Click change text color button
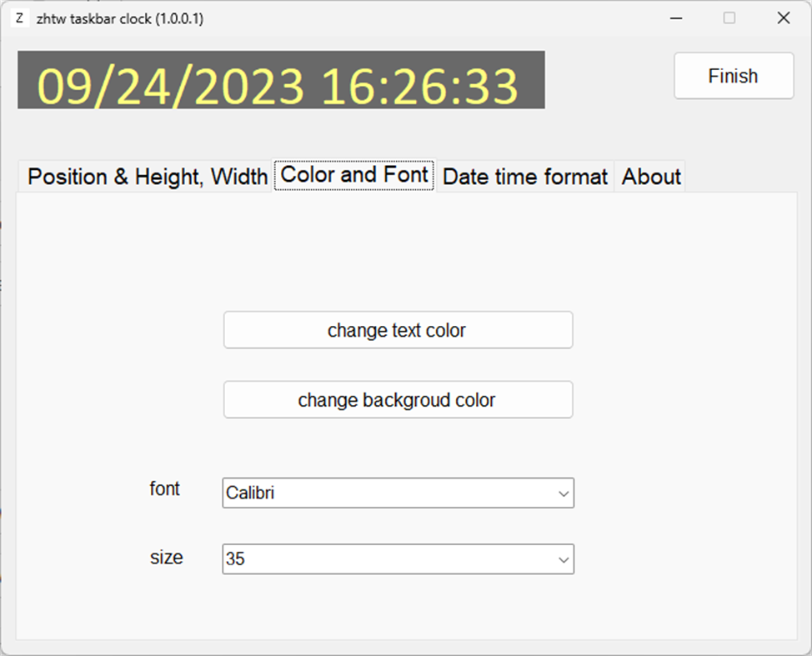Viewport: 812px width, 656px height. coord(398,330)
